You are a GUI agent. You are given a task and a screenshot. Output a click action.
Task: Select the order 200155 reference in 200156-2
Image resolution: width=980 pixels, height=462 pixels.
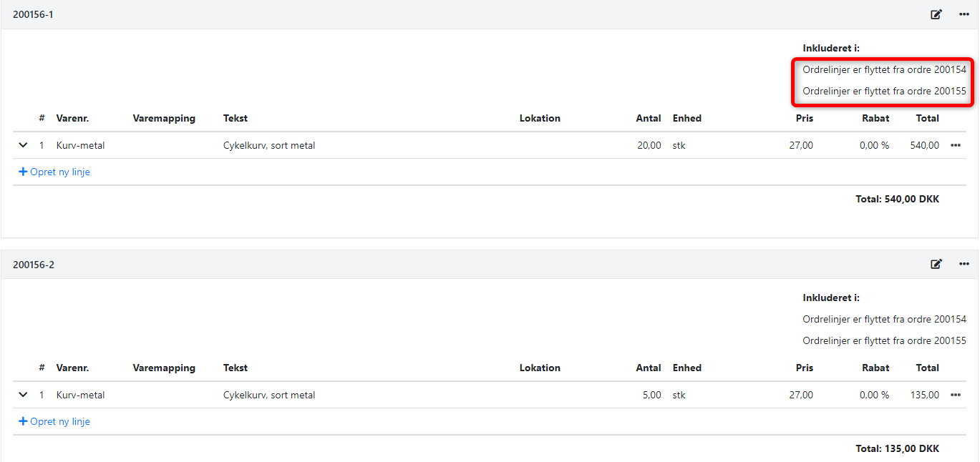pos(884,340)
